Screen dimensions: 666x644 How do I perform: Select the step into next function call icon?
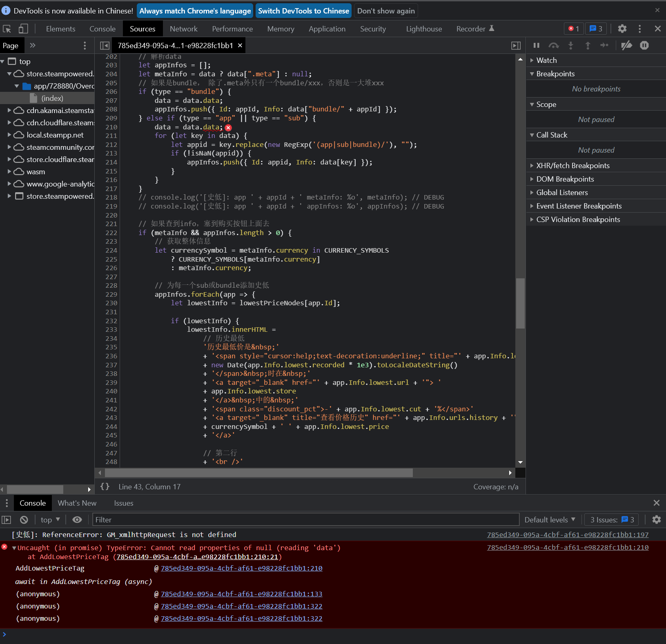[x=570, y=45]
